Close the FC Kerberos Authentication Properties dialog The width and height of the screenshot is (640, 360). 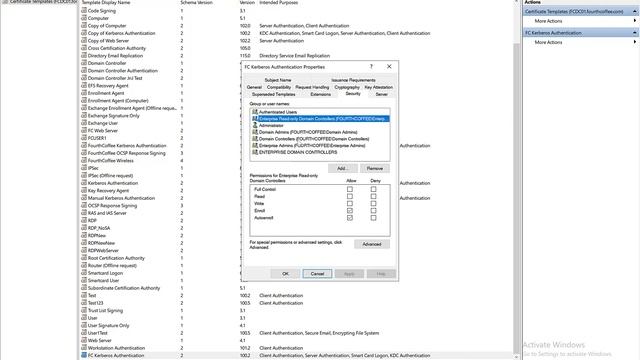pos(389,67)
